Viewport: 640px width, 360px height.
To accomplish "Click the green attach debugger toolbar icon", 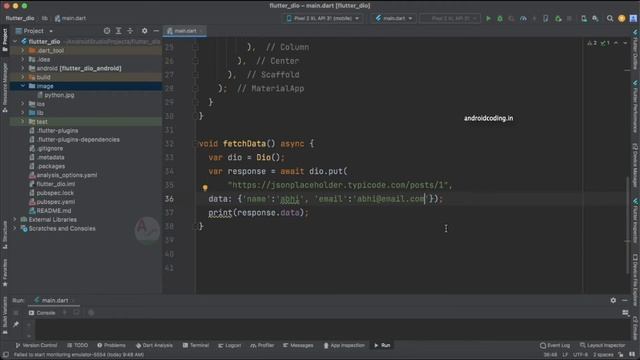I will coord(558,18).
